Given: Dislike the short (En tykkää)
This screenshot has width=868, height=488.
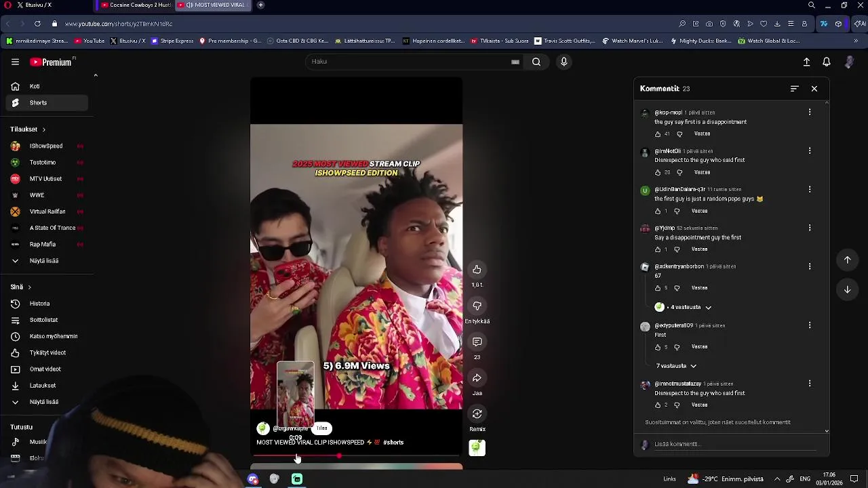Looking at the screenshot, I should pyautogui.click(x=477, y=306).
